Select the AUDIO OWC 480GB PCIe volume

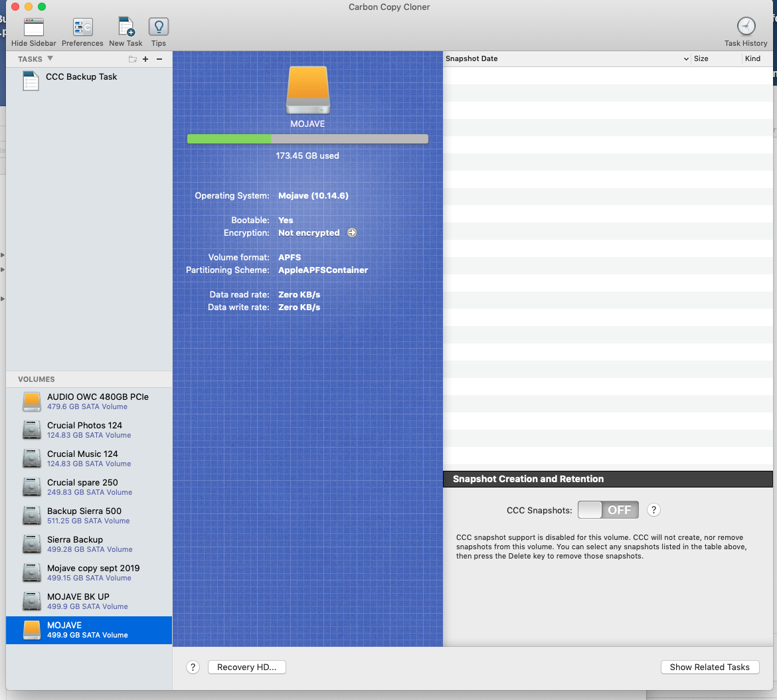tap(89, 402)
